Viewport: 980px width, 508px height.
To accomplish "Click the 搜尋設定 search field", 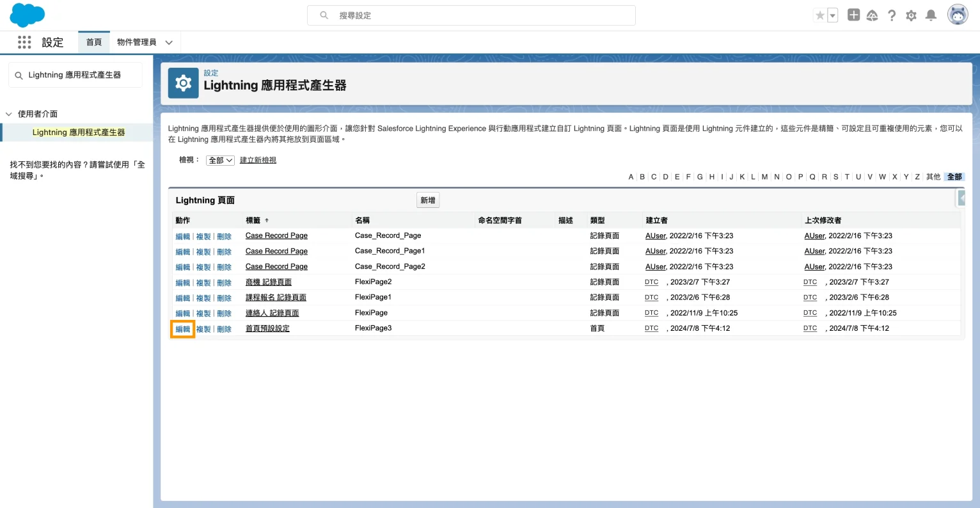I will [x=471, y=15].
